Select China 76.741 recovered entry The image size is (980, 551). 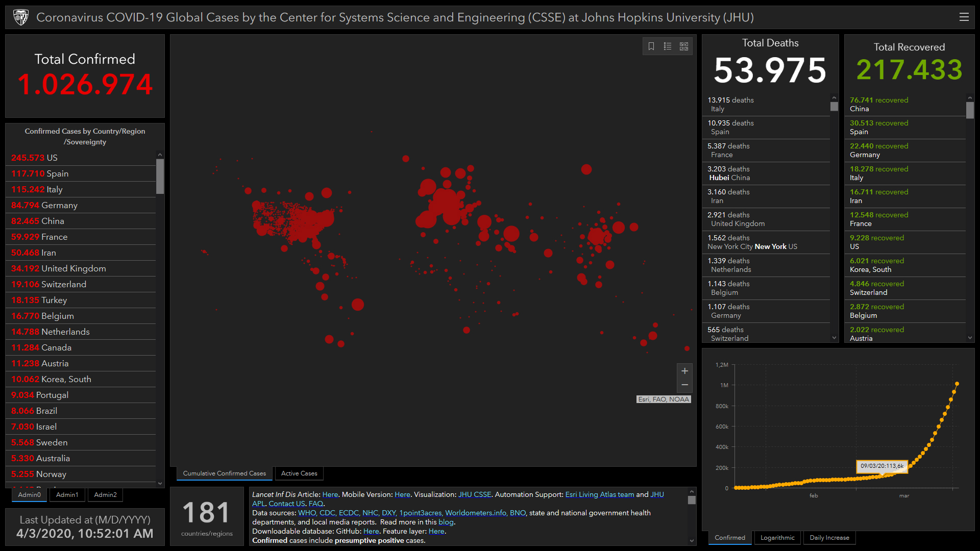(x=905, y=105)
